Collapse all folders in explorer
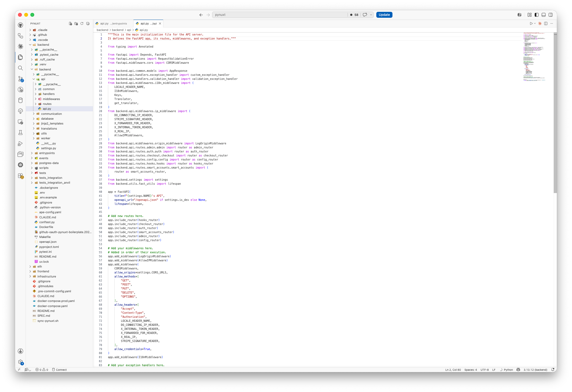 point(88,24)
